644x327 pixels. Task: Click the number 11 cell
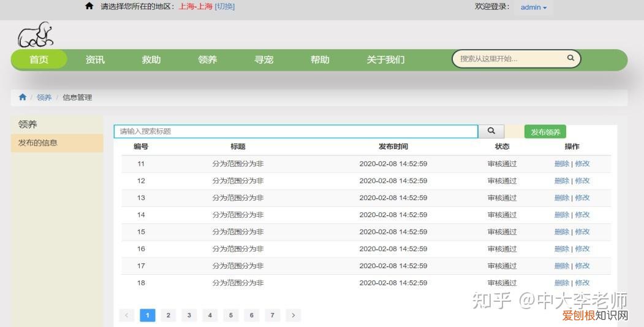[x=141, y=164]
